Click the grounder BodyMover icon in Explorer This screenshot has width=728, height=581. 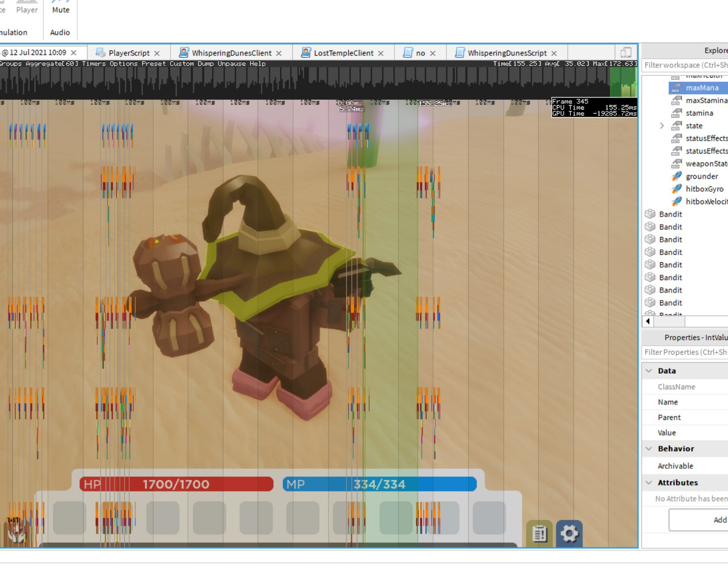pos(676,176)
